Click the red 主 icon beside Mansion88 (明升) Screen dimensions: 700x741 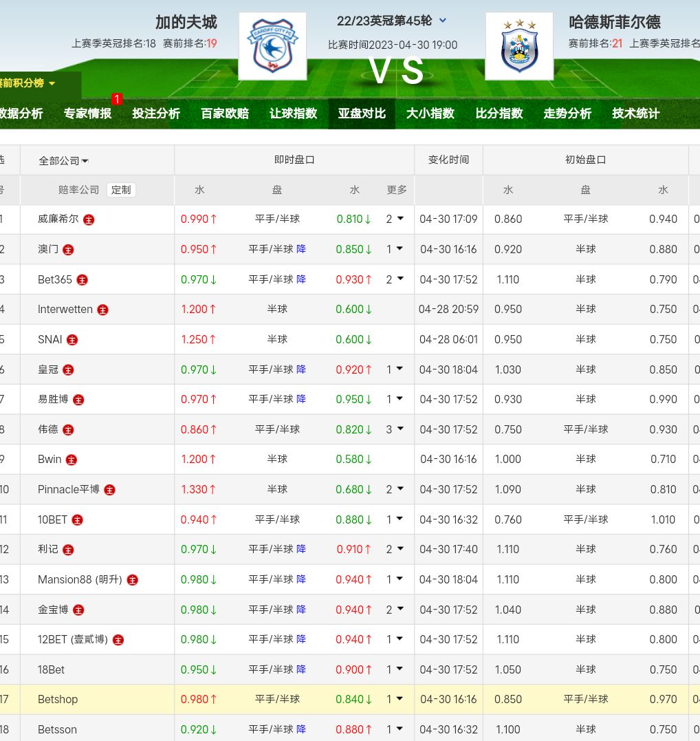pos(133,580)
